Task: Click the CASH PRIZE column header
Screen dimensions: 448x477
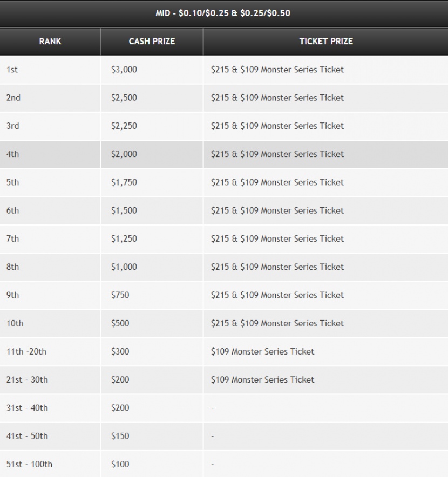Action: tap(152, 42)
